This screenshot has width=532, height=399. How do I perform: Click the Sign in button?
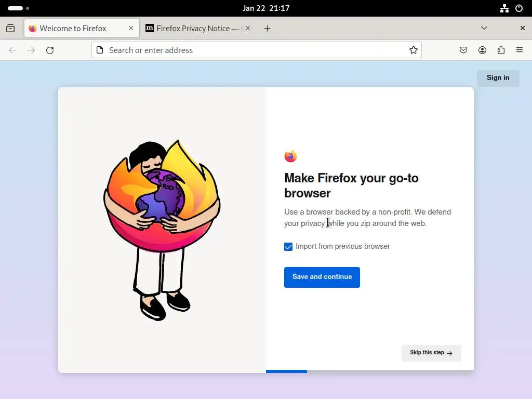pos(498,78)
